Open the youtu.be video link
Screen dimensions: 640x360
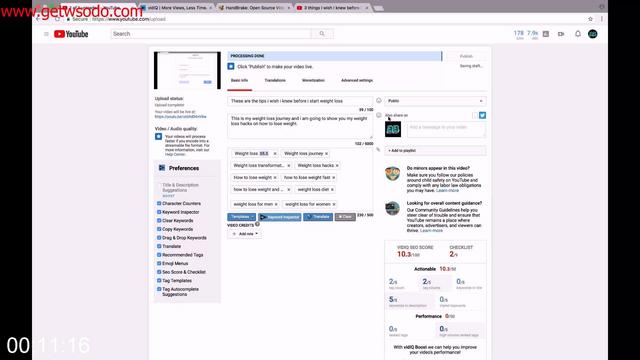180,117
